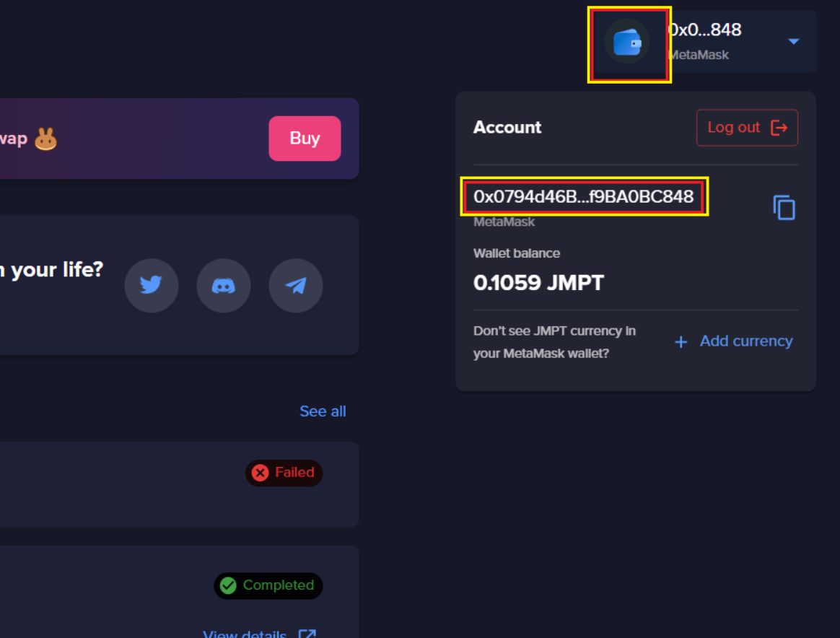Click the red X icon in Failed badge
Image resolution: width=840 pixels, height=638 pixels.
pyautogui.click(x=261, y=473)
